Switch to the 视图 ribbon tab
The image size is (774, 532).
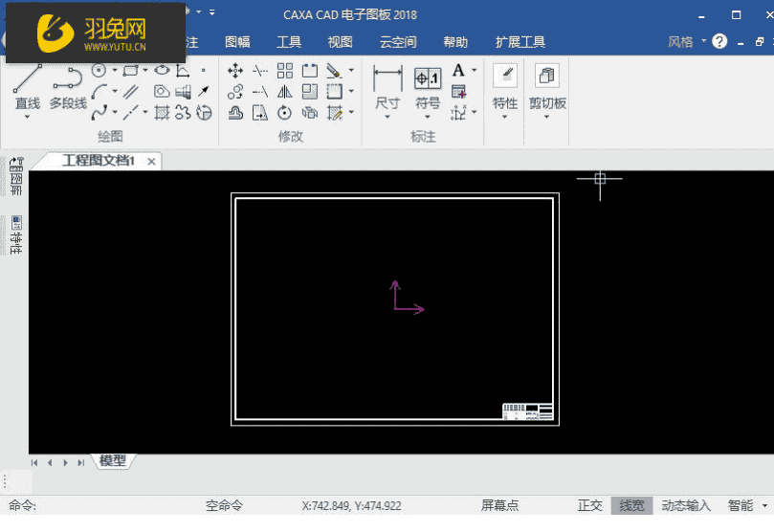click(x=340, y=42)
